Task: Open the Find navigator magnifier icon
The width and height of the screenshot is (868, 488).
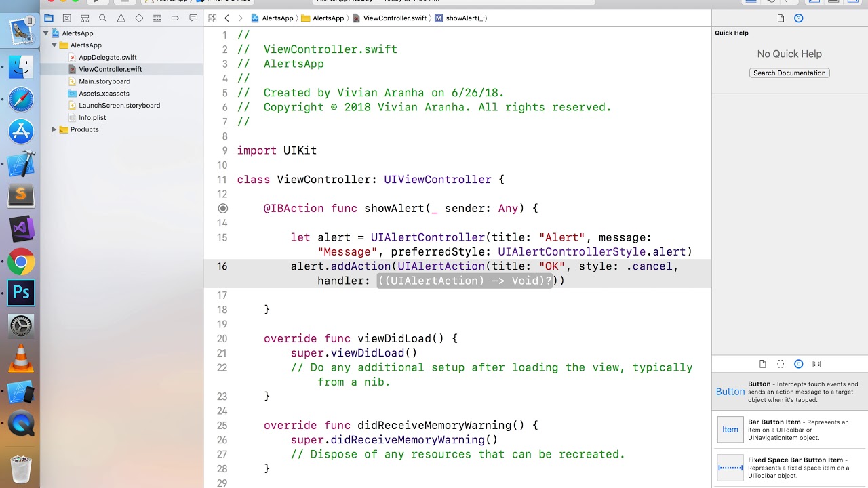Action: tap(103, 18)
